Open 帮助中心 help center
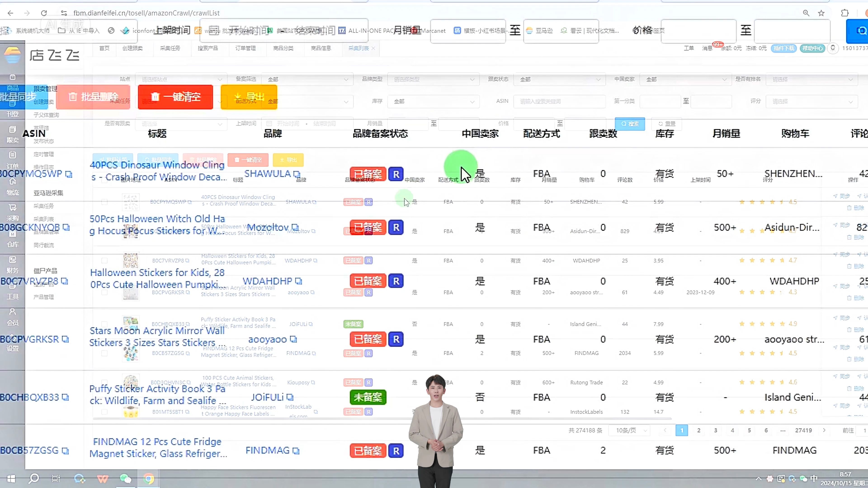The height and width of the screenshot is (488, 868). (x=812, y=49)
